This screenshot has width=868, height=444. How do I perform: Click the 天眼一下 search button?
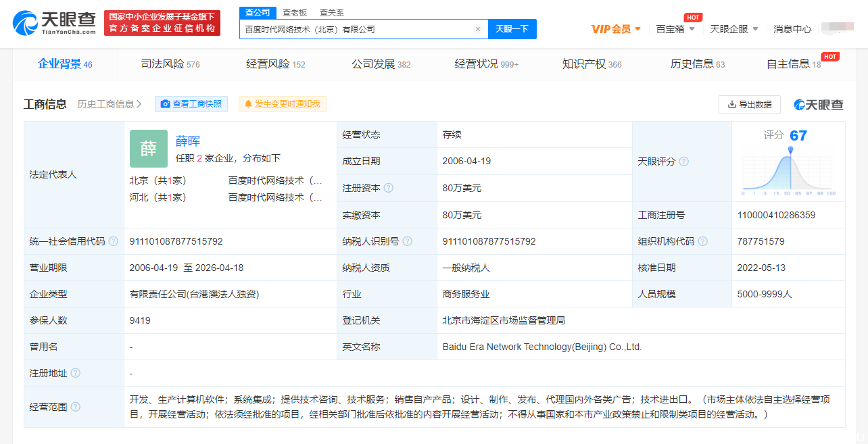(512, 29)
